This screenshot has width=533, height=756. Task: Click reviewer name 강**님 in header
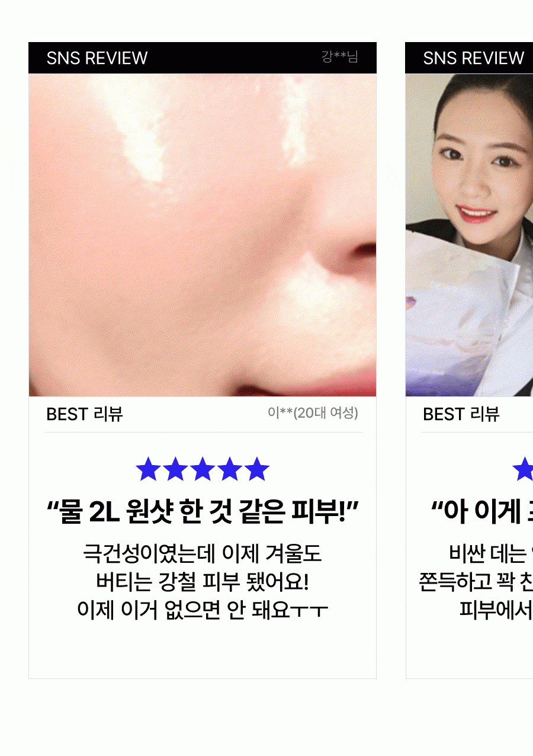click(x=340, y=57)
